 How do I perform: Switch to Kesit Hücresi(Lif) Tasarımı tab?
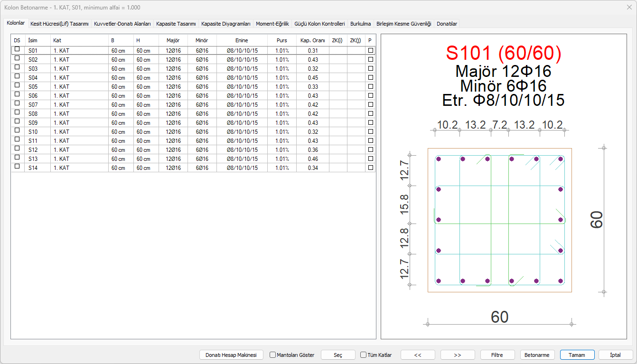[x=59, y=23]
